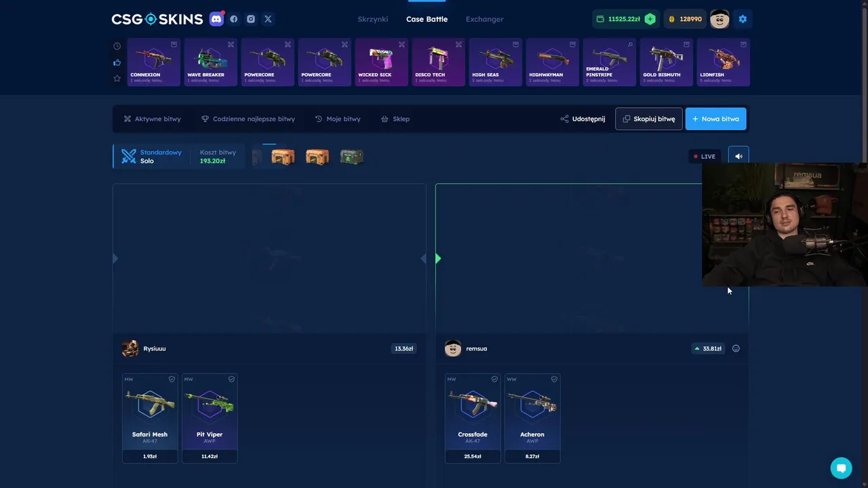Image resolution: width=868 pixels, height=488 pixels.
Task: Click the Udostępnij share button
Action: [583, 119]
